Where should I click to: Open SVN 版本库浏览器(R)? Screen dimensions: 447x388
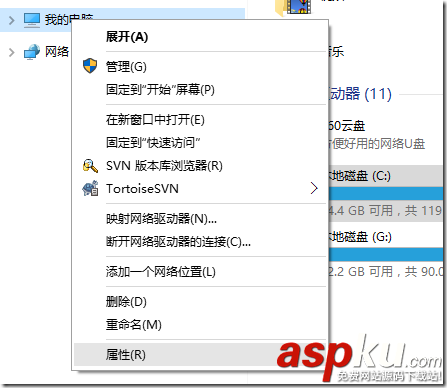point(199,166)
